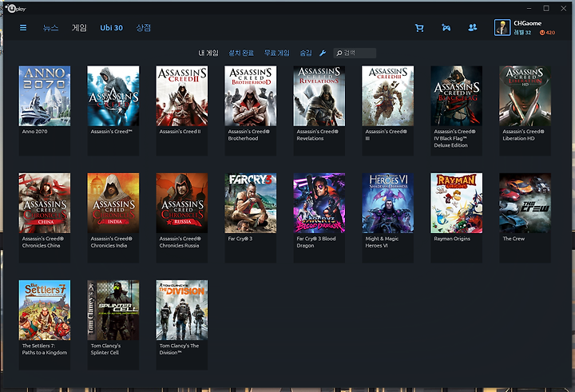575x392 pixels.
Task: Click the orange 420 units badge
Action: [x=547, y=33]
